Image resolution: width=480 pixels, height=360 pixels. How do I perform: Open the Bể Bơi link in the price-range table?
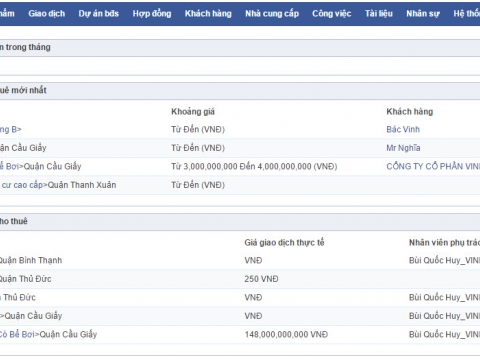point(10,166)
